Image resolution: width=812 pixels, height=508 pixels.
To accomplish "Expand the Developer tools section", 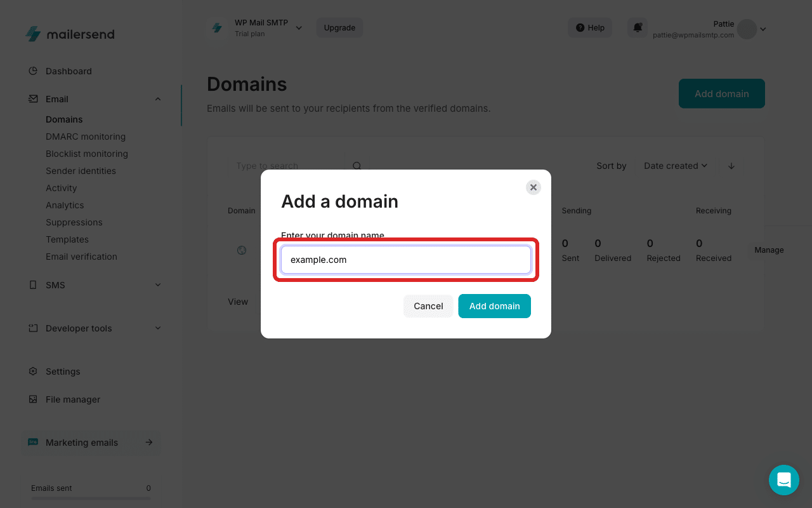I will tap(157, 328).
